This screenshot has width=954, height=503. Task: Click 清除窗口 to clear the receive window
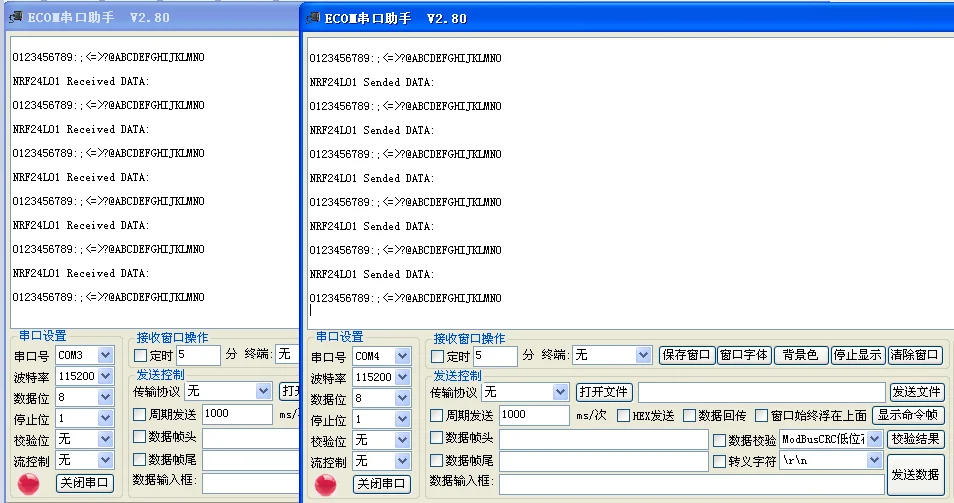click(x=915, y=355)
